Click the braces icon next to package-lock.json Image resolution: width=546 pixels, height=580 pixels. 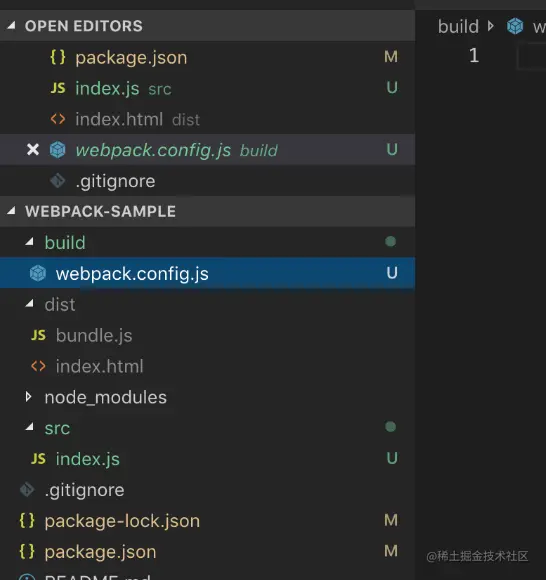pos(27,520)
